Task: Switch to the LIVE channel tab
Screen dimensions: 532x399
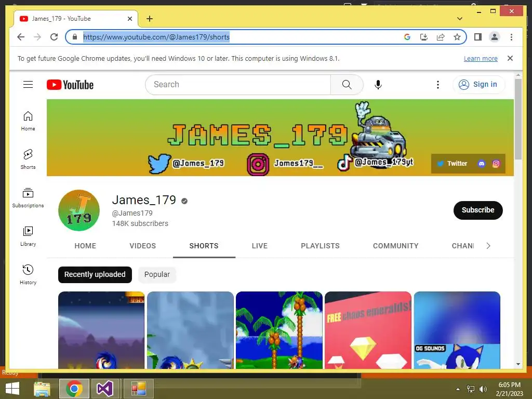Action: pyautogui.click(x=260, y=246)
